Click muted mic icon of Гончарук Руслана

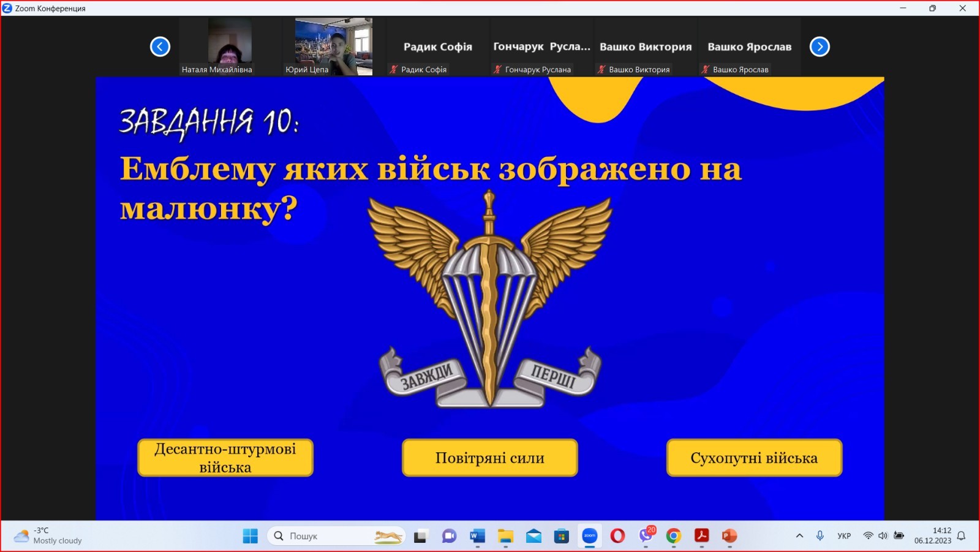click(x=497, y=69)
